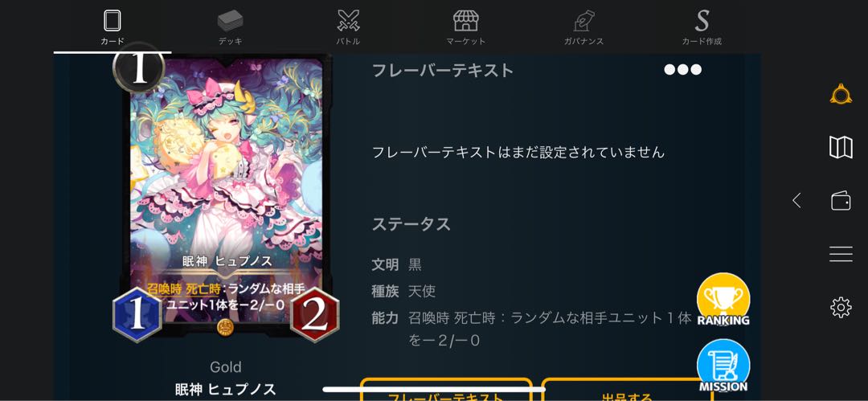This screenshot has height=401, width=868.
Task: Open the map book icon in sidebar
Action: pyautogui.click(x=841, y=148)
